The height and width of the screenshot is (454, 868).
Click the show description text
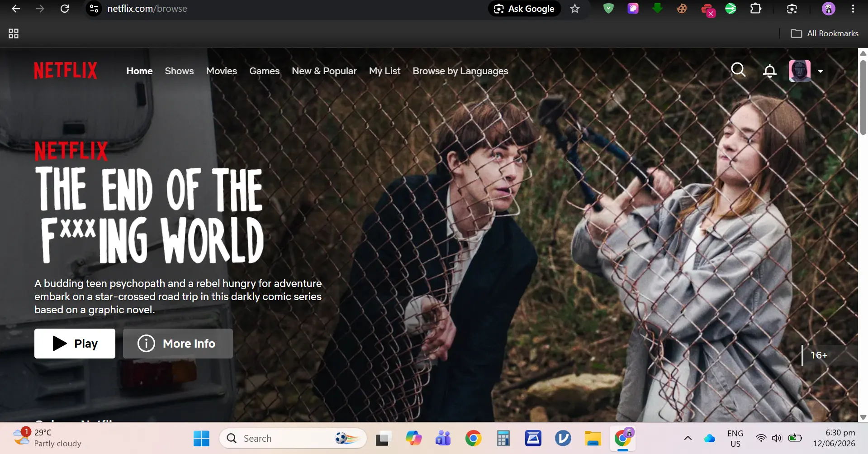click(178, 296)
